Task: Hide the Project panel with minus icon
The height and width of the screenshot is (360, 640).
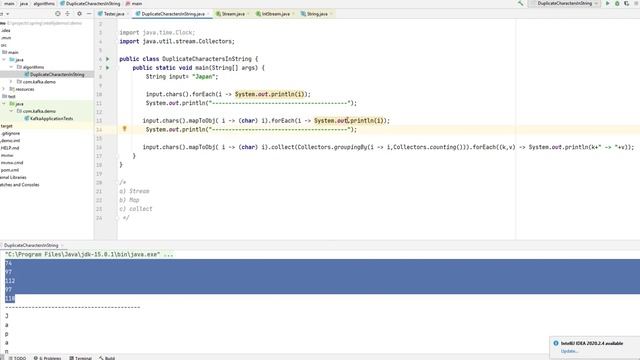Action: tap(89, 13)
